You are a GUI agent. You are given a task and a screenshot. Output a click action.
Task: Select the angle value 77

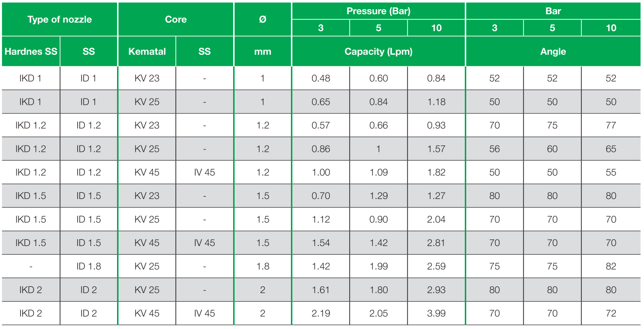pyautogui.click(x=610, y=125)
